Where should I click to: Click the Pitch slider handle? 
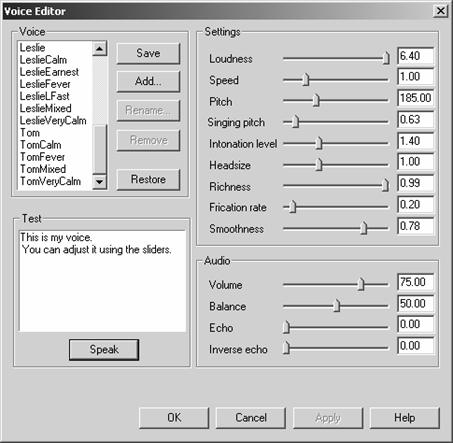coord(316,100)
